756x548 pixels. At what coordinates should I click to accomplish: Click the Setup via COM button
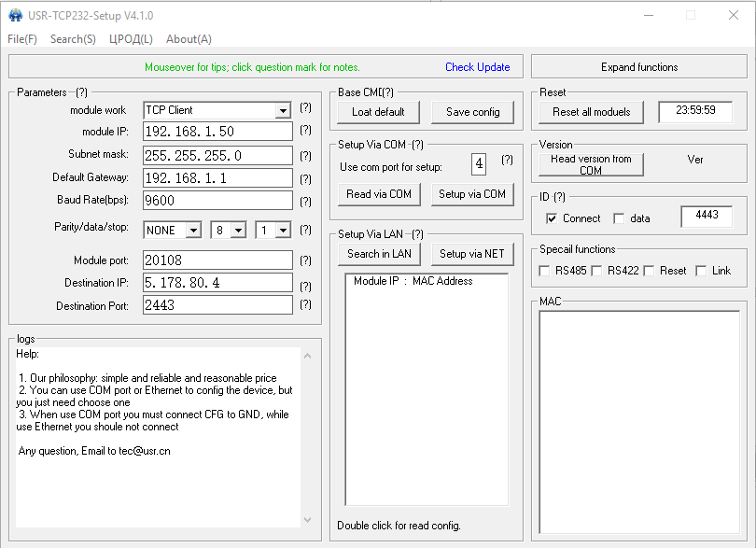coord(472,194)
